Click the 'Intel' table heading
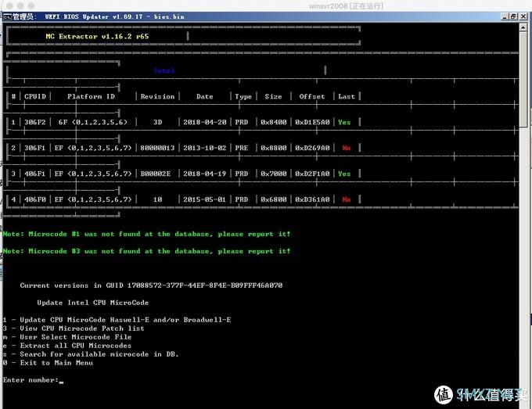The height and width of the screenshot is (409, 532). (164, 70)
